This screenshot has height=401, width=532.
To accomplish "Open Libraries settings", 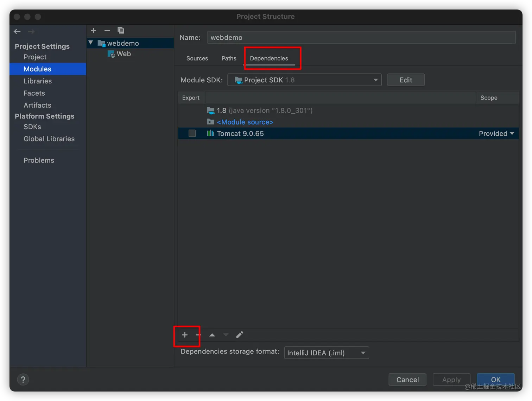I will [x=38, y=81].
